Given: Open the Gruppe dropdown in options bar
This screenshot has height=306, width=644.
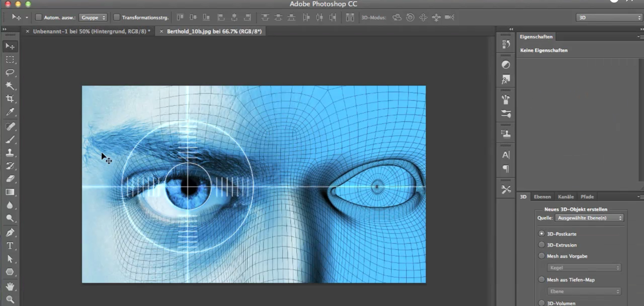Looking at the screenshot, I should pyautogui.click(x=93, y=18).
